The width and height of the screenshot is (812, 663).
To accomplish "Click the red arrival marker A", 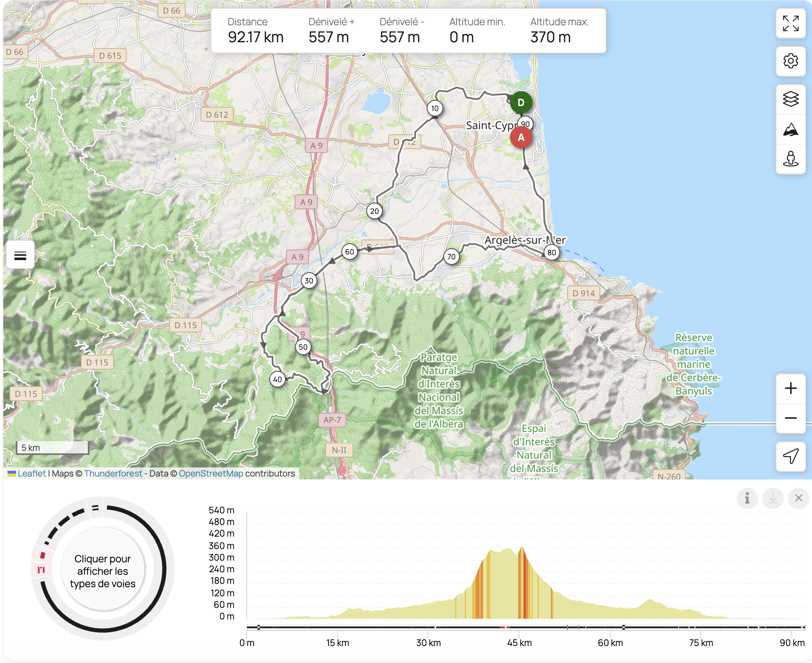I will (521, 138).
